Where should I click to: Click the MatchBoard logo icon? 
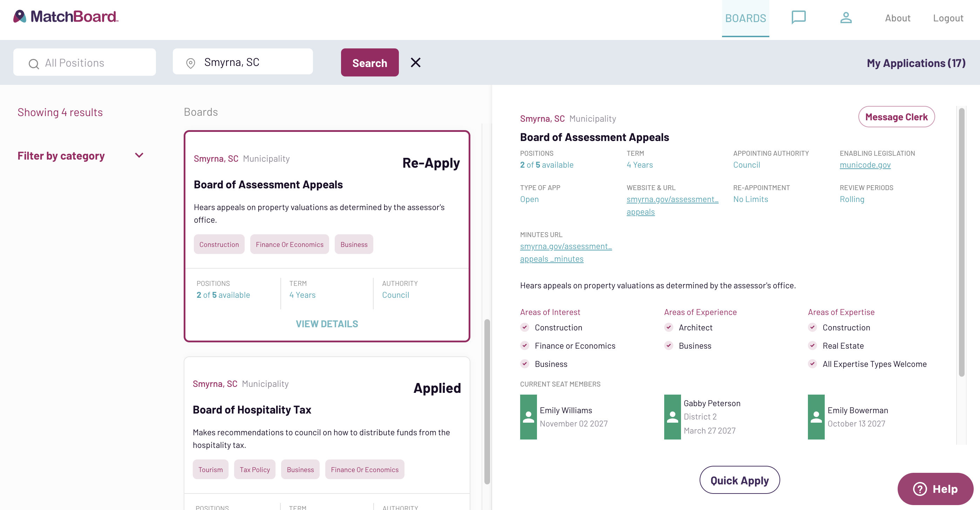point(20,16)
